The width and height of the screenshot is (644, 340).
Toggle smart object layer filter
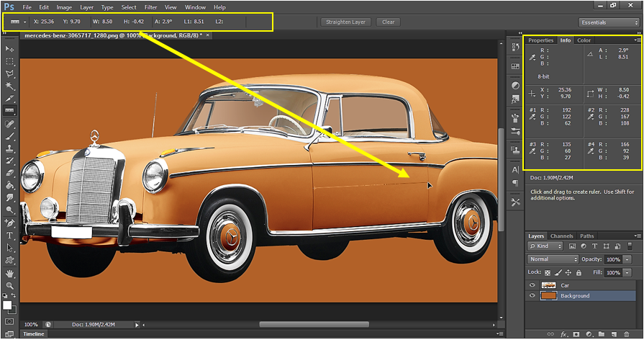click(x=617, y=246)
